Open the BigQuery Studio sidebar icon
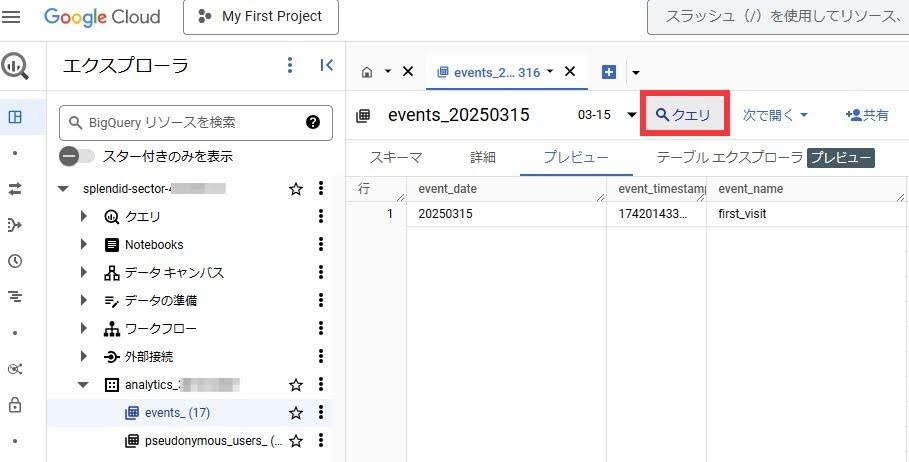This screenshot has width=909, height=462. click(15, 117)
